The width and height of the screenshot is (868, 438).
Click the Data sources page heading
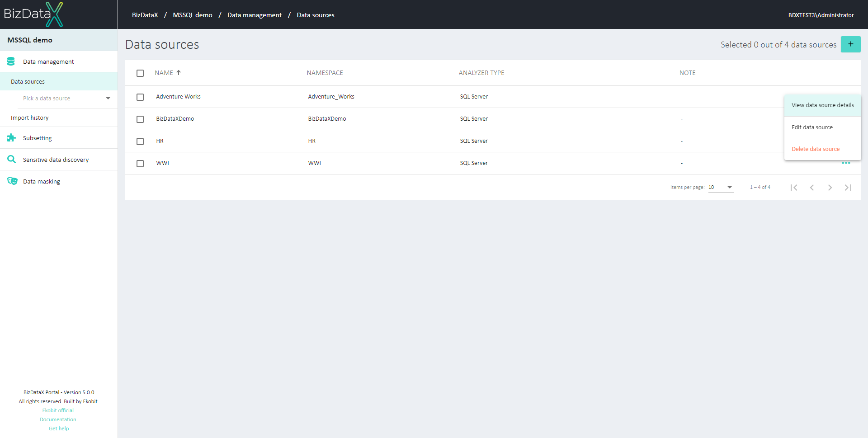pos(162,44)
